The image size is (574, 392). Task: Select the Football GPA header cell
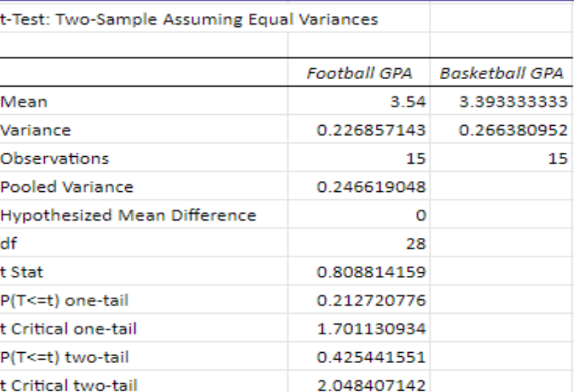(x=359, y=73)
